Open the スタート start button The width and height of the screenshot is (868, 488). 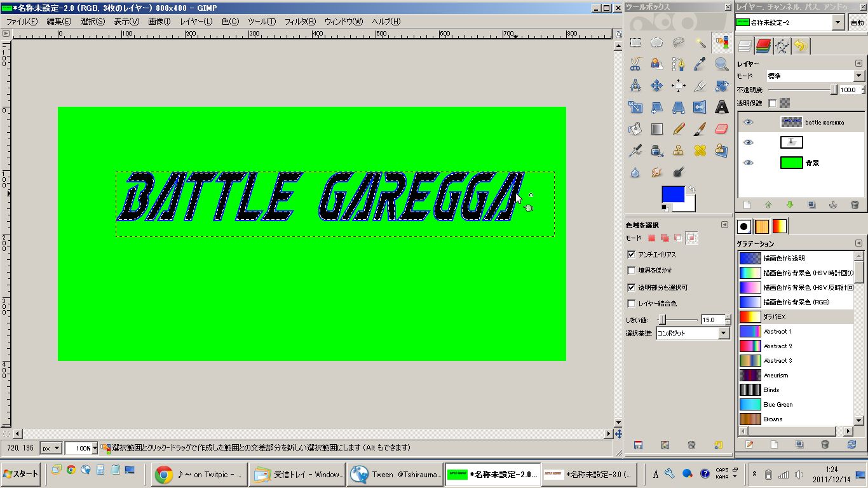[x=21, y=474]
